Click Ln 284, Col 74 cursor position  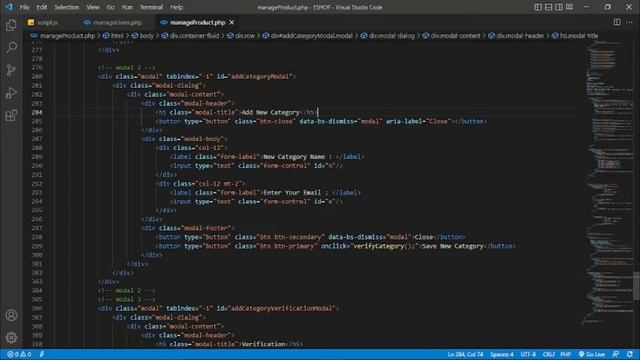[x=465, y=354]
